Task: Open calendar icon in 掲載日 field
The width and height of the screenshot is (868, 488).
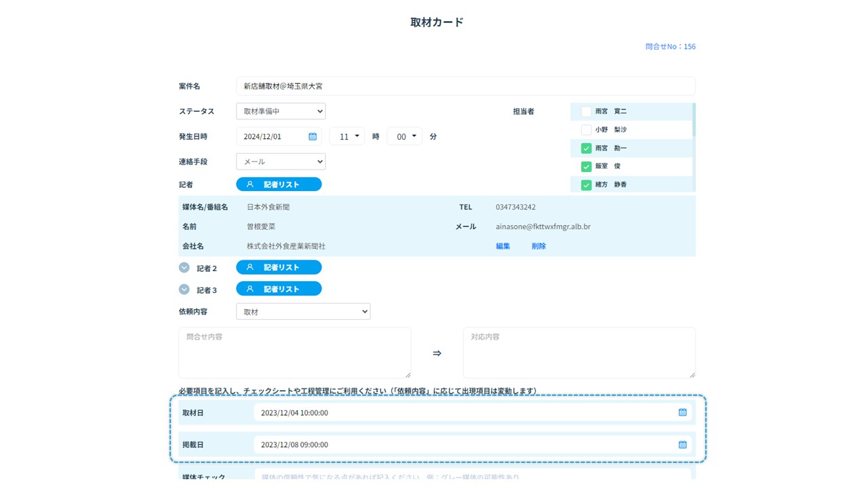Action: click(682, 445)
